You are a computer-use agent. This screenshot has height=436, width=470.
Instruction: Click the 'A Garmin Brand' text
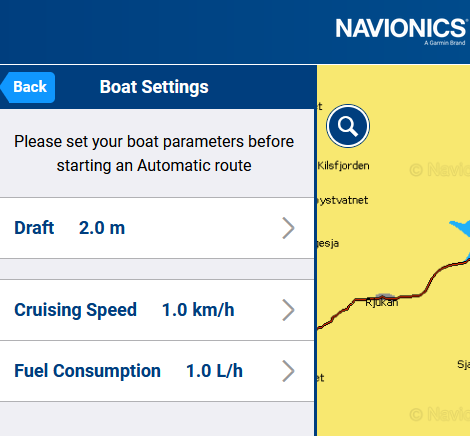(x=445, y=43)
